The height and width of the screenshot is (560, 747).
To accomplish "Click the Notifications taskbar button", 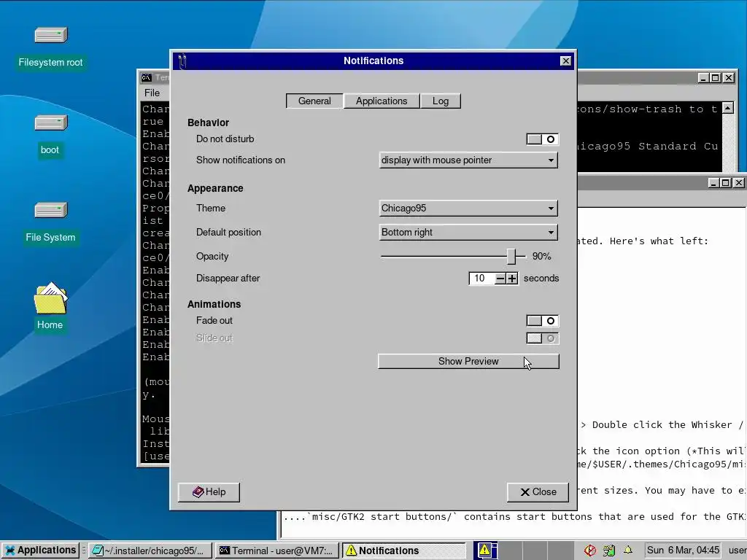I will tap(404, 551).
